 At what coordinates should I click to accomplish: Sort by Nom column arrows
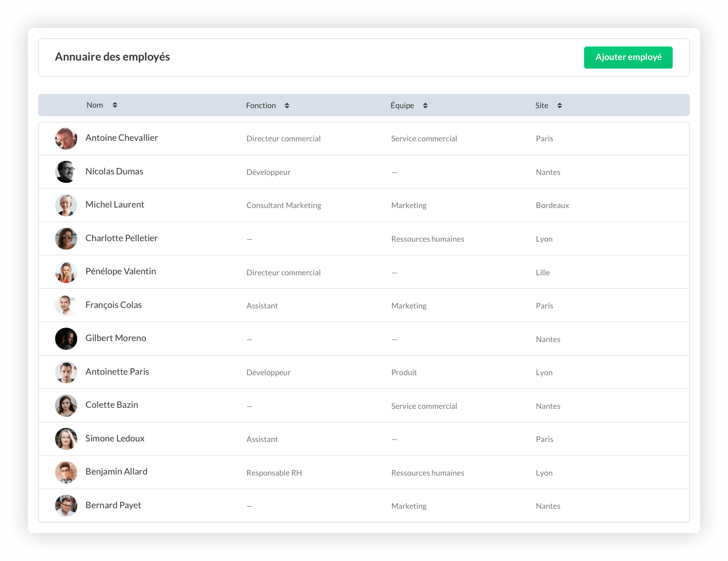pos(115,105)
